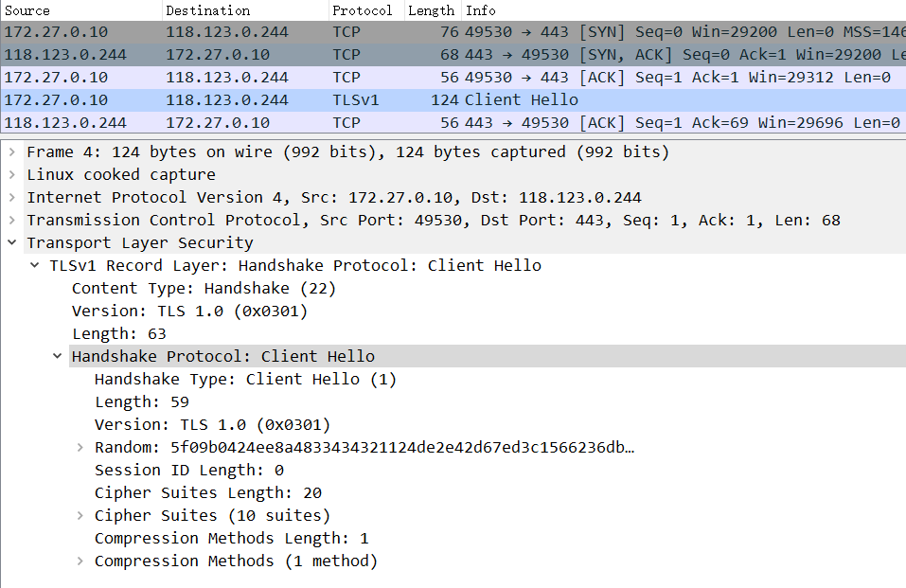This screenshot has width=906, height=588.
Task: Expand the Random field bytes
Action: 80,447
